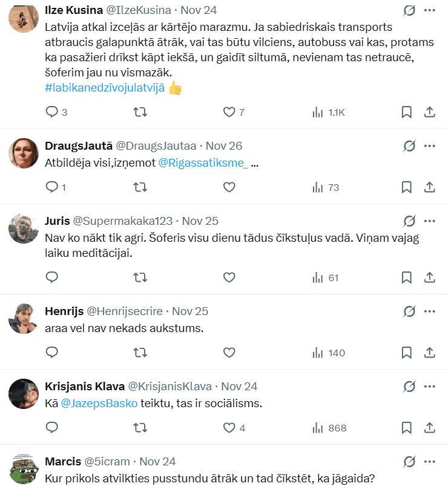Open more options menu on Marcis's tweet

[429, 462]
